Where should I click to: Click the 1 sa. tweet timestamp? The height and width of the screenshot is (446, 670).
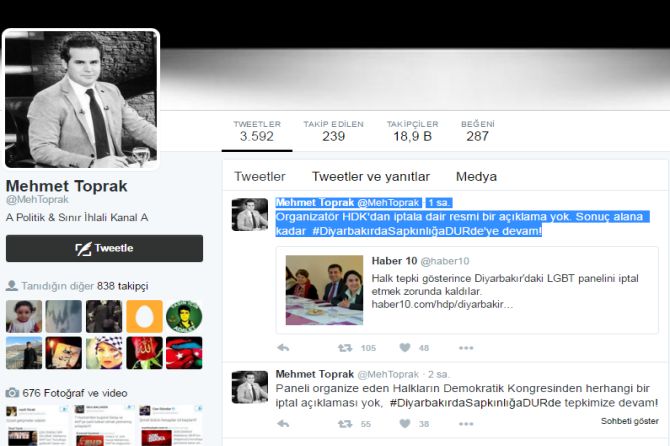tap(440, 203)
